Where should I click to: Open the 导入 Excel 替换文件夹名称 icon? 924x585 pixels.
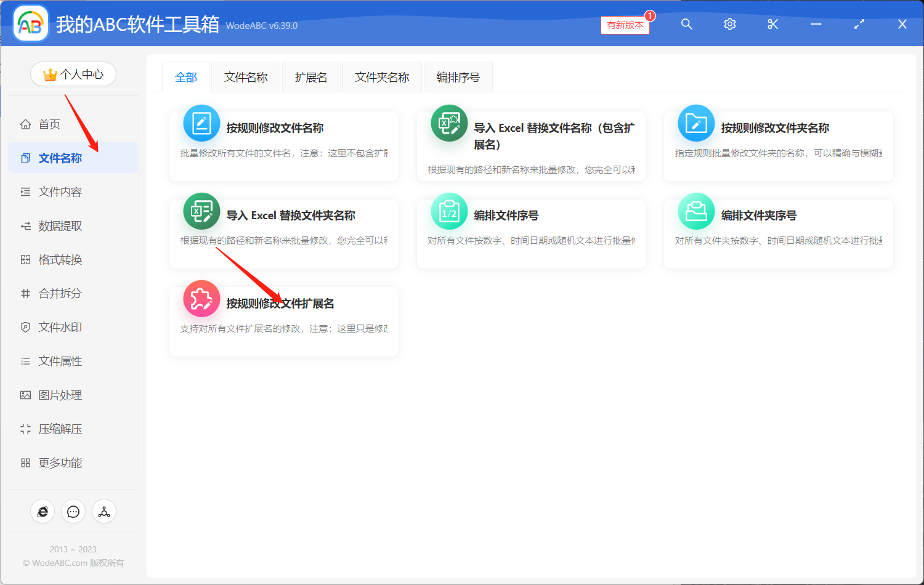point(201,211)
